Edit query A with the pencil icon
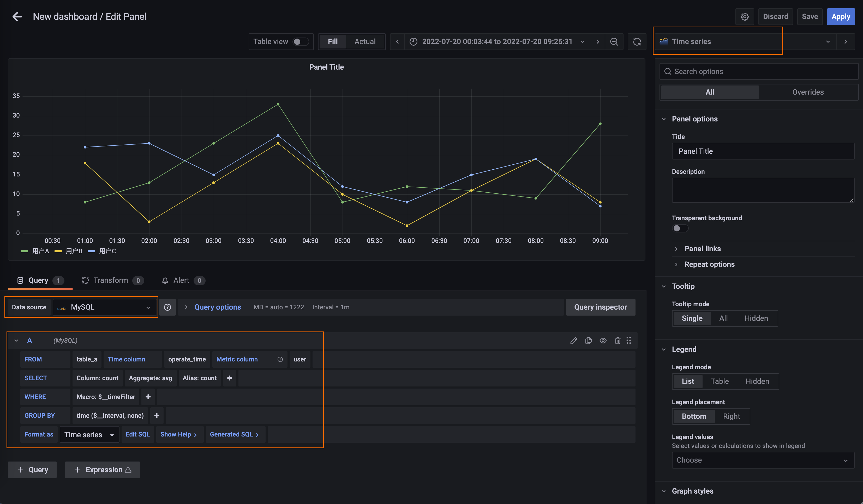This screenshot has height=504, width=863. pos(574,340)
